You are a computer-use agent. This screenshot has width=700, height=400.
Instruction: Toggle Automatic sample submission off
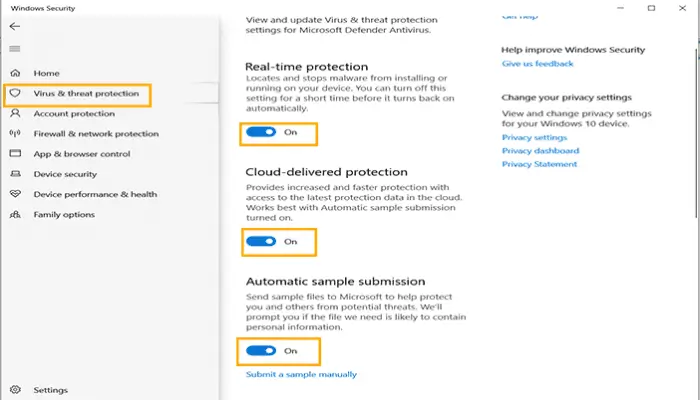(x=261, y=351)
